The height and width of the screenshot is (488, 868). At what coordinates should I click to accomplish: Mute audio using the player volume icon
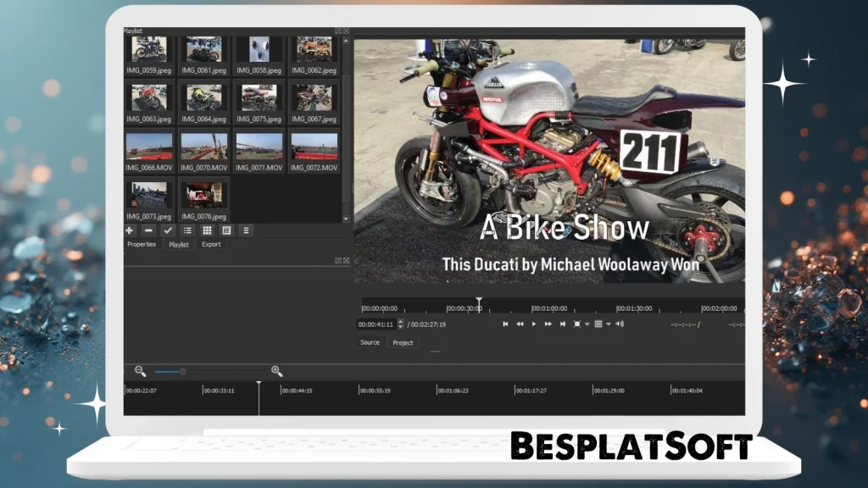[620, 324]
